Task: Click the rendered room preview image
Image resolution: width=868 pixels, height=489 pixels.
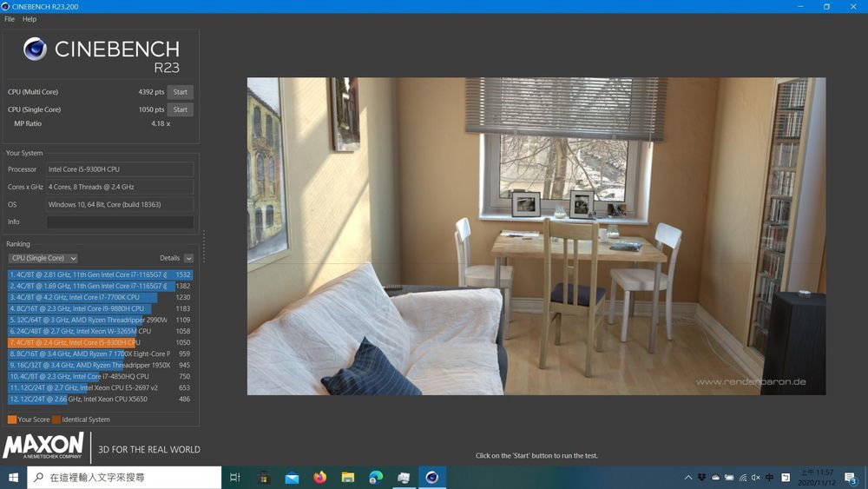Action: point(536,236)
